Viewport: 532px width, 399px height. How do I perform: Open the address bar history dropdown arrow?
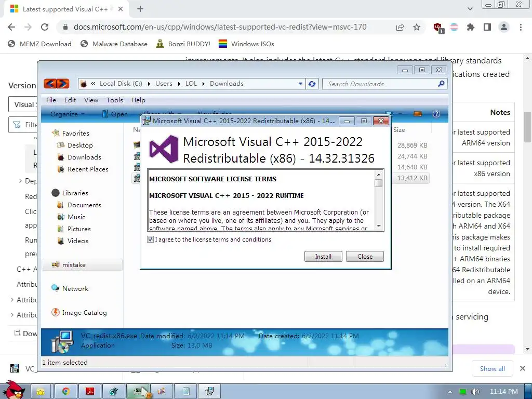[x=300, y=84]
